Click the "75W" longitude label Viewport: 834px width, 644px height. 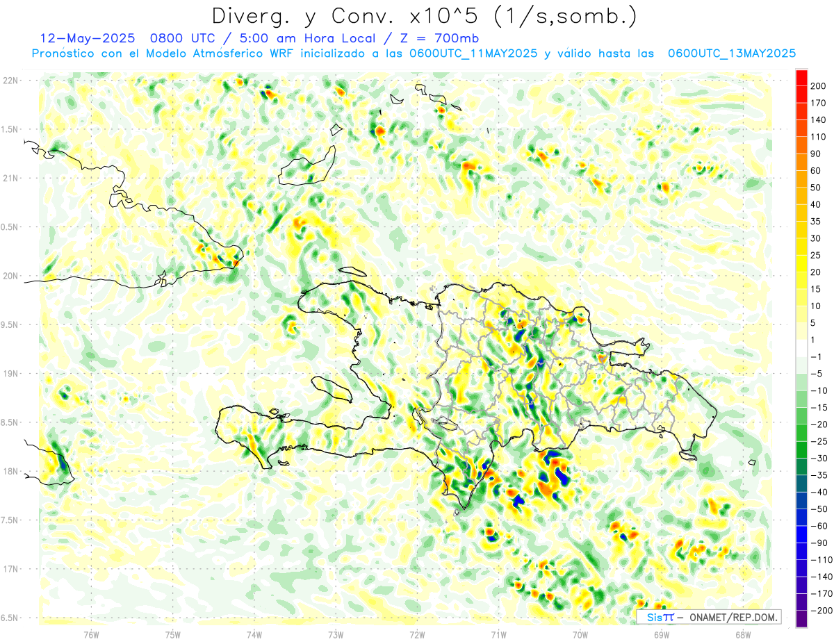click(x=172, y=634)
